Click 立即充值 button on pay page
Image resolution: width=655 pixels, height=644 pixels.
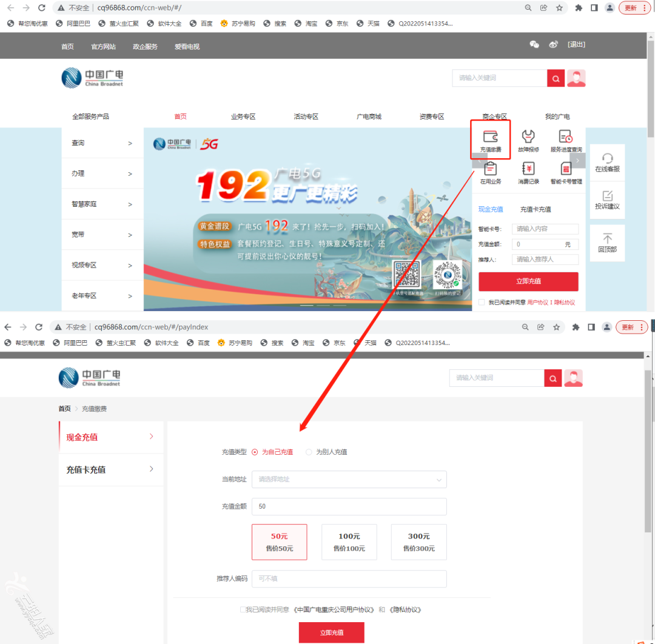pos(331,632)
